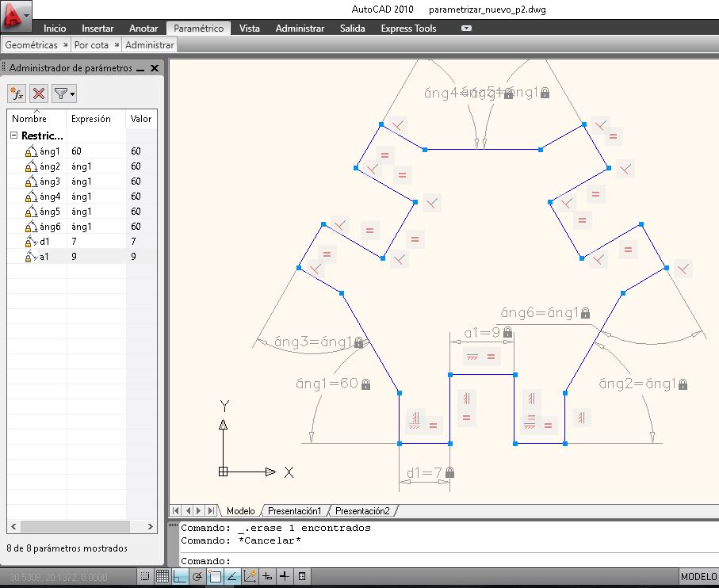Select the áng4 parameter row
The width and height of the screenshot is (719, 588).
(x=82, y=197)
